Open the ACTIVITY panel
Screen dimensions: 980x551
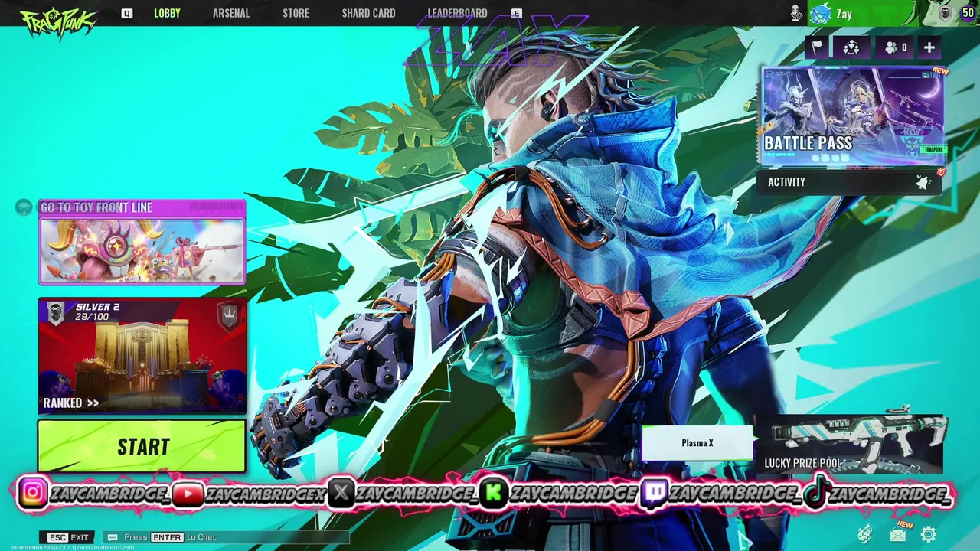(x=849, y=182)
